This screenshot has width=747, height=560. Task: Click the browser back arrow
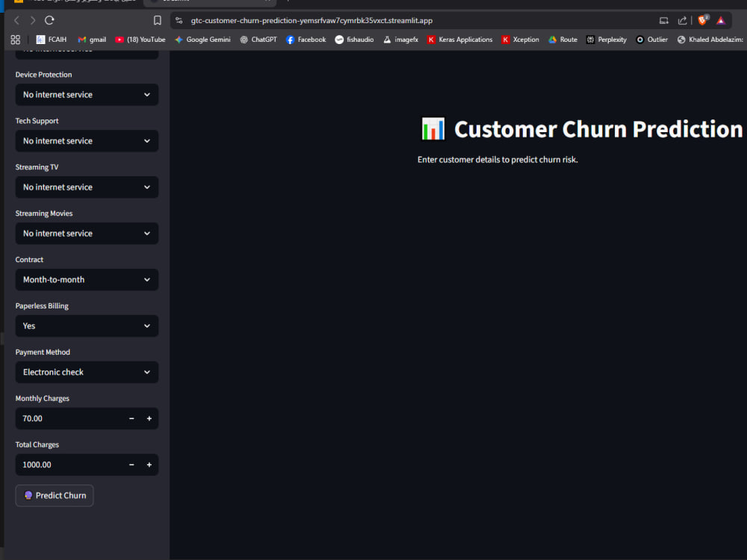[x=16, y=20]
